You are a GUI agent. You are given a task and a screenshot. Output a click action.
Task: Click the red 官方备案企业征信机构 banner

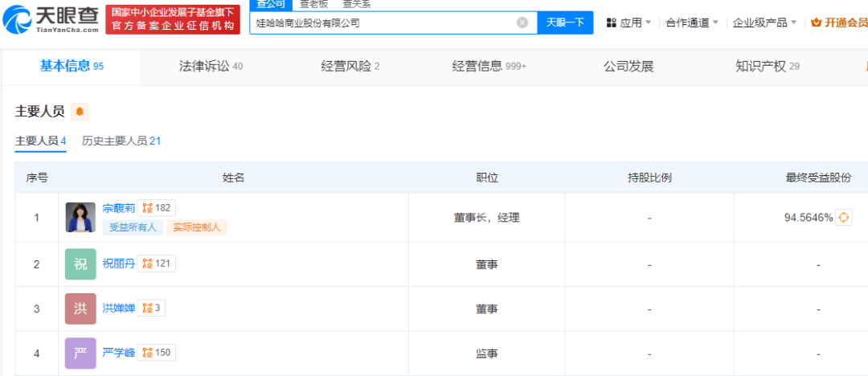173,20
